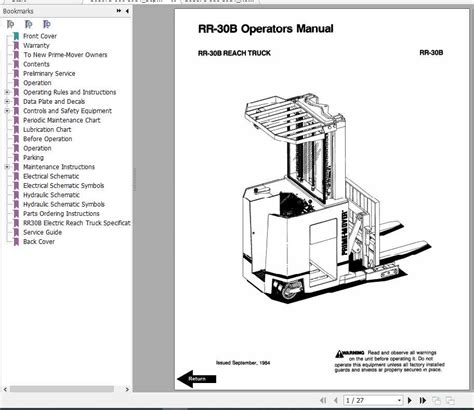Click the Bookmarks panel horizontal scrollbar thumb

tap(62, 389)
